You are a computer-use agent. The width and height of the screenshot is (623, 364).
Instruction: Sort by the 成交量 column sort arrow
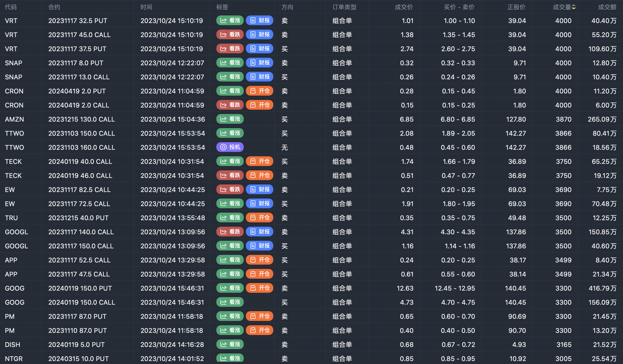pos(574,7)
